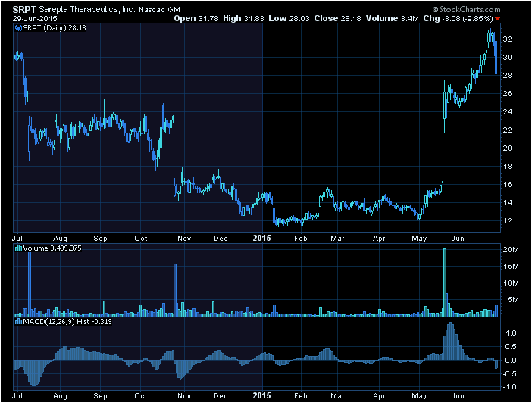532x403 pixels.
Task: Click the Close 28.18 value in the header
Action: (337, 19)
